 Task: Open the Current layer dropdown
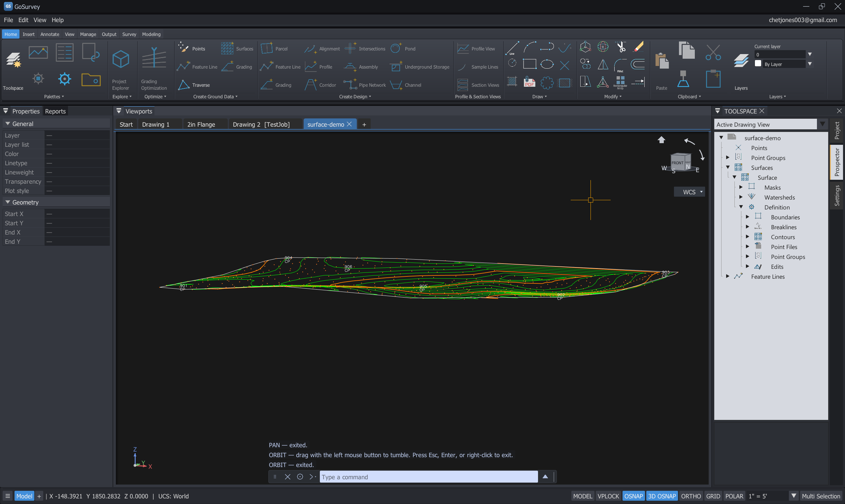click(810, 54)
